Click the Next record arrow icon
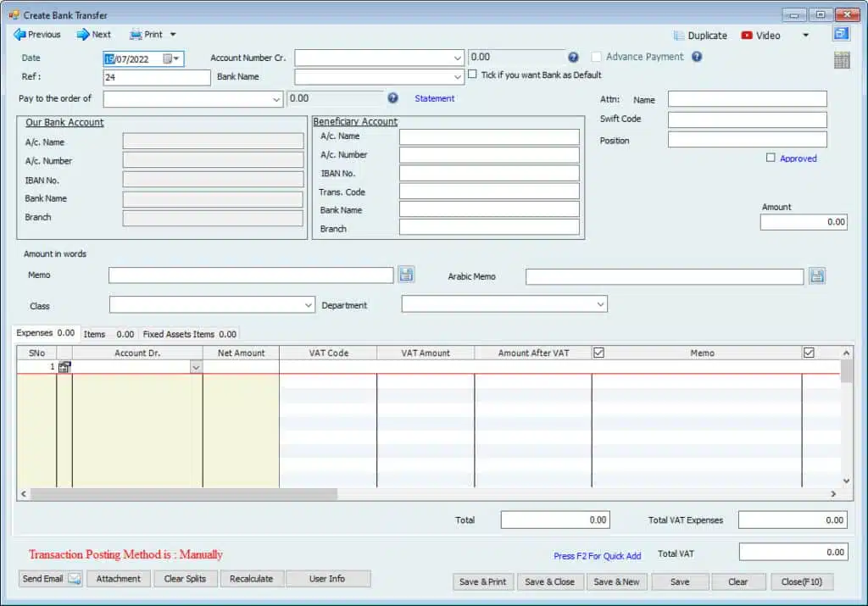Image resolution: width=868 pixels, height=606 pixels. click(83, 35)
